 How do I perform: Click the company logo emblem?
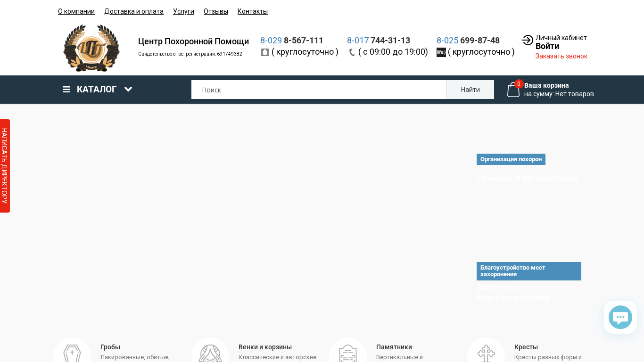91,48
